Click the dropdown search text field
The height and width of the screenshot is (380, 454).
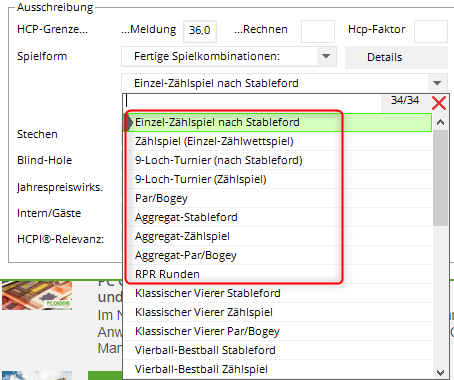point(252,101)
